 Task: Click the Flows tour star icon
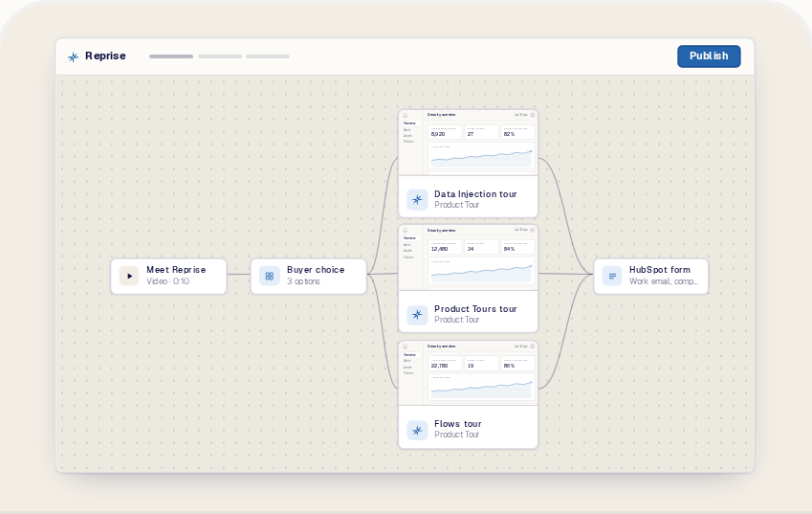coord(417,430)
